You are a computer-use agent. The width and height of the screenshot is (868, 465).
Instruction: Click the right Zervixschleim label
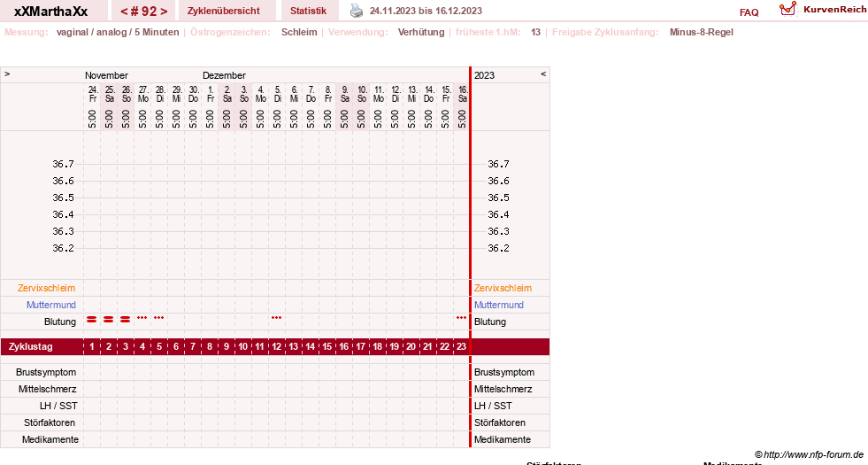(x=503, y=288)
